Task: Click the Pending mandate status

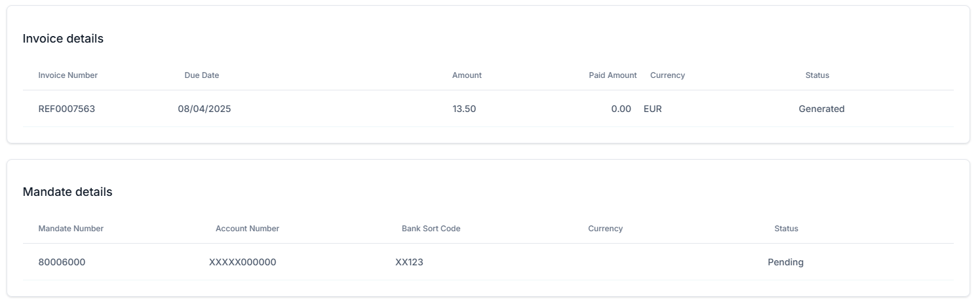Action: (785, 262)
